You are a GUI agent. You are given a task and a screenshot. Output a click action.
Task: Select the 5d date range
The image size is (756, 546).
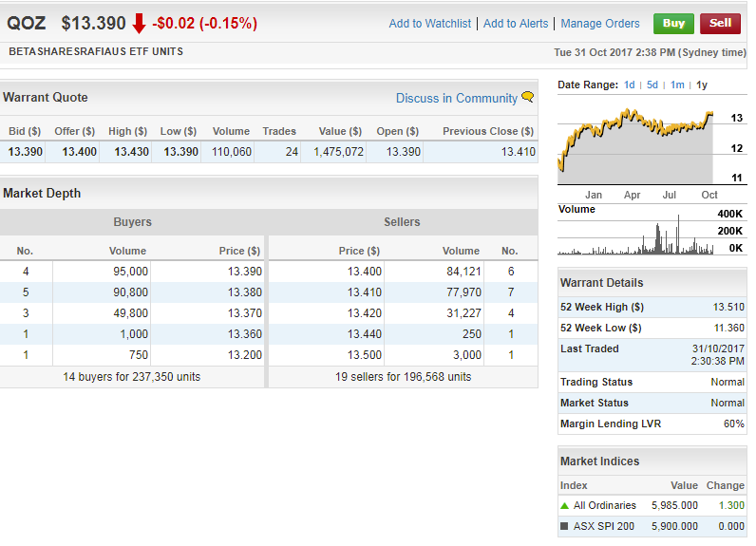(652, 85)
